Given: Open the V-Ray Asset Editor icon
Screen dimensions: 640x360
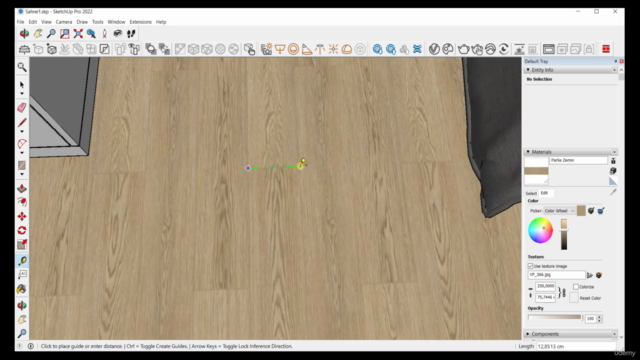Looking at the screenshot, I should pos(434,49).
